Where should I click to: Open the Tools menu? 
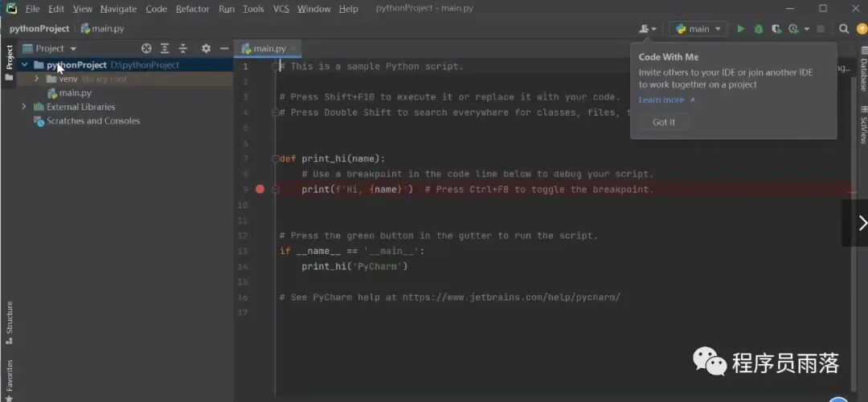point(253,9)
